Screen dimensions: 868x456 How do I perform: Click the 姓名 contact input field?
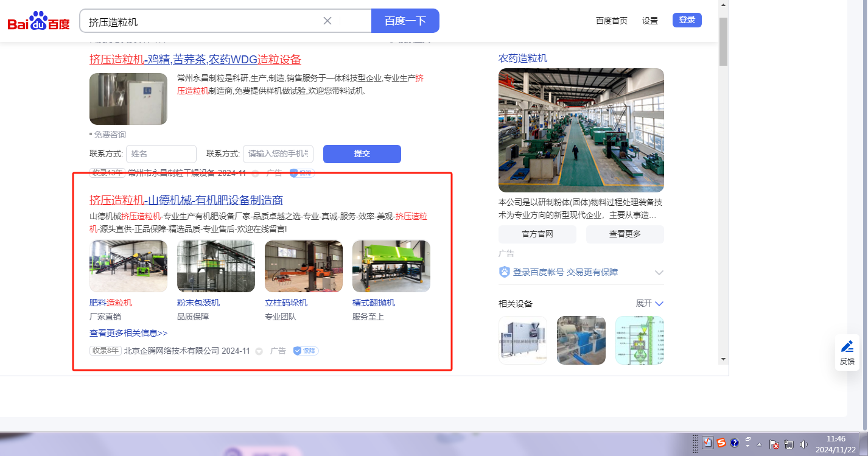[x=161, y=153]
